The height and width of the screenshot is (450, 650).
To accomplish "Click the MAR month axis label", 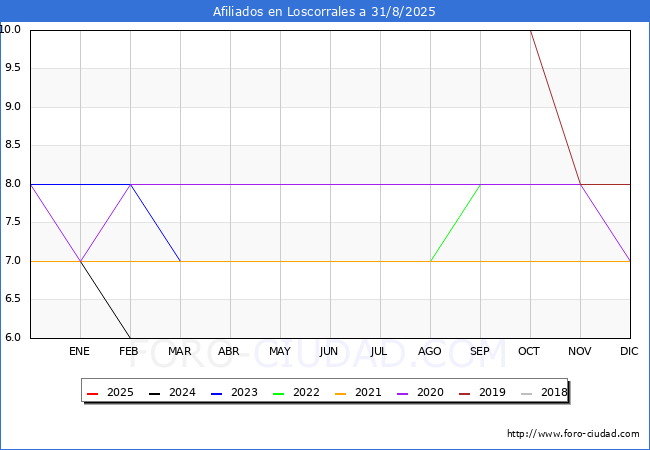I will coord(179,351).
